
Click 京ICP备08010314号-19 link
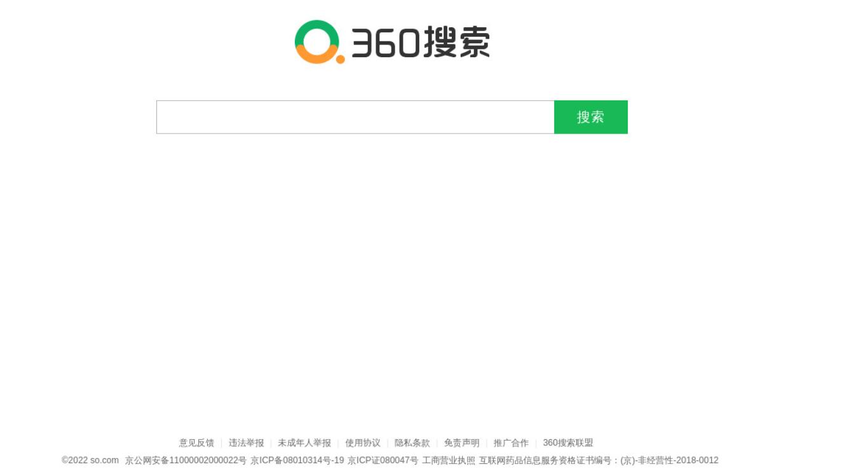[297, 460]
